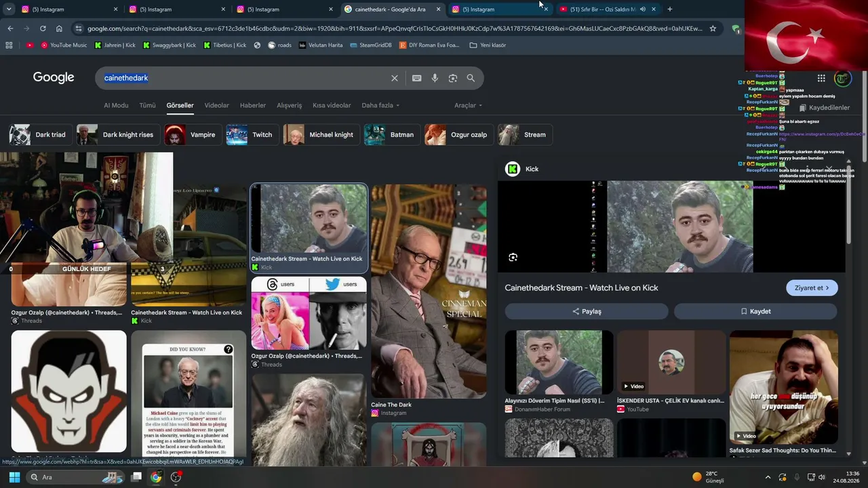
Task: Show the Kısa videolar tab
Action: (x=332, y=106)
